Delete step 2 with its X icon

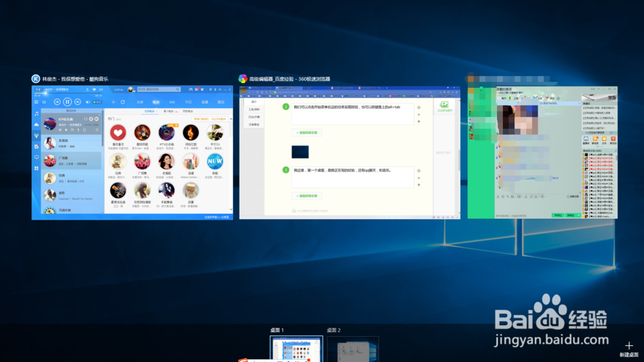point(419,115)
